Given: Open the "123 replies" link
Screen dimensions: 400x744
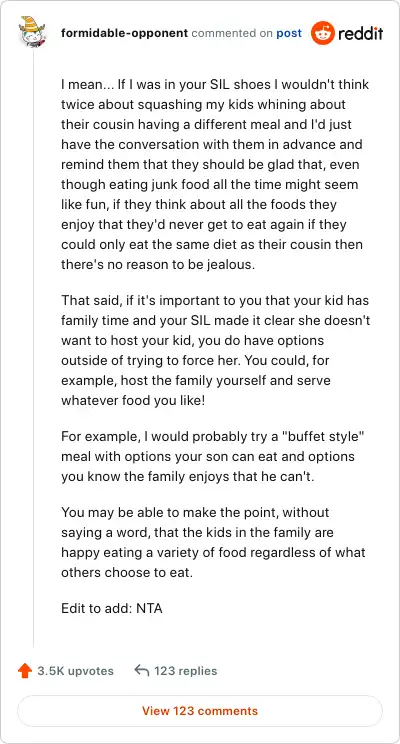Looking at the screenshot, I should (x=186, y=671).
